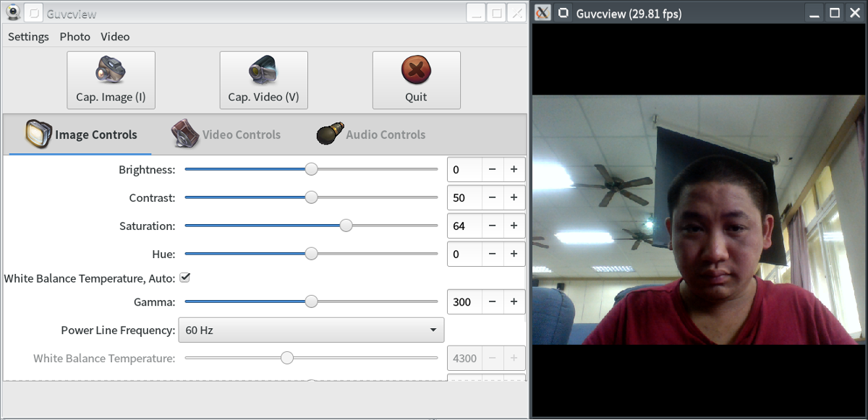Viewport: 868px width, 420px height.
Task: Click the Gamma value field showing 300
Action: [x=464, y=301]
